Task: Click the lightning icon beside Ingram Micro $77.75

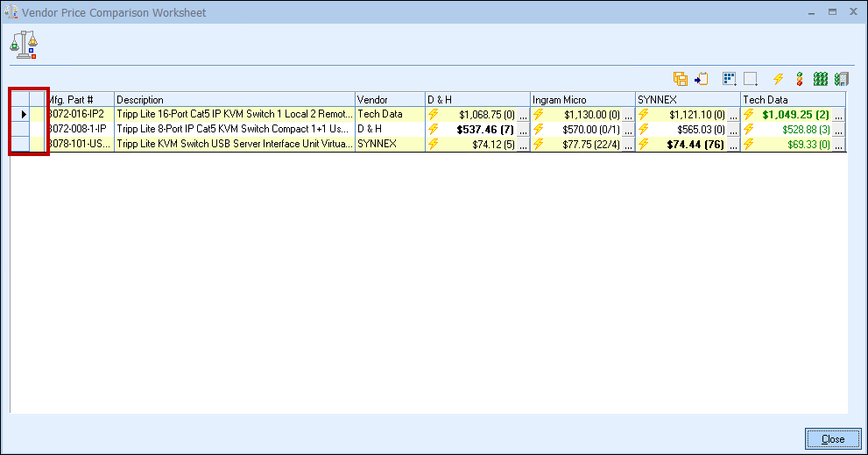Action: tap(538, 144)
